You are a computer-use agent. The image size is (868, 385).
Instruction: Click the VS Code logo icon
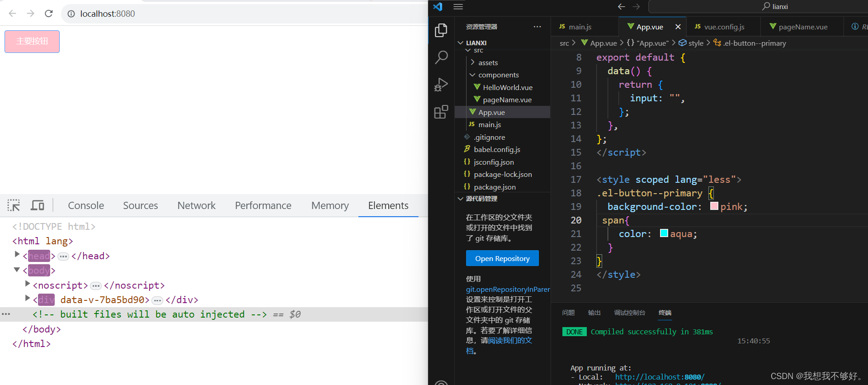click(438, 6)
